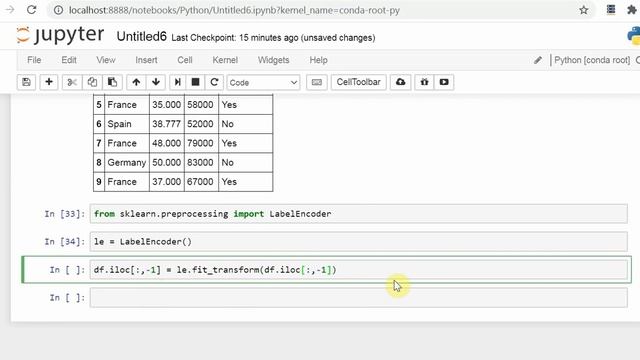
Task: Open the cell type Code dropdown
Action: 263,82
